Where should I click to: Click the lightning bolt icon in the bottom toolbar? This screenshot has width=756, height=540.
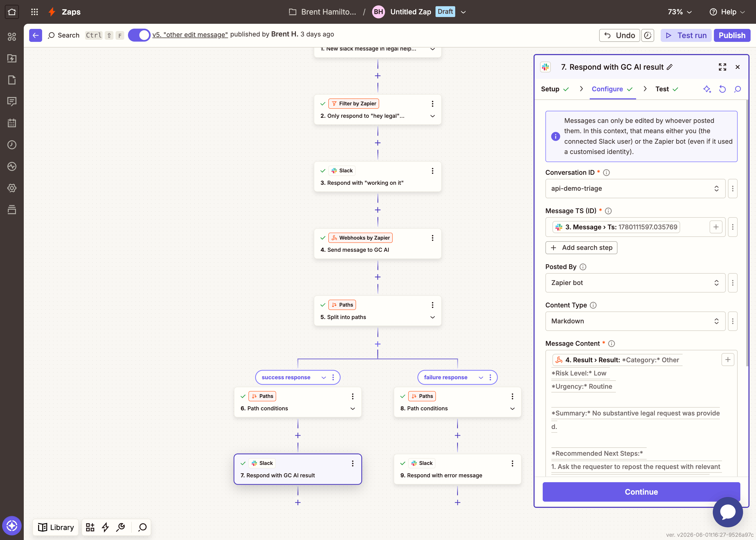105,527
